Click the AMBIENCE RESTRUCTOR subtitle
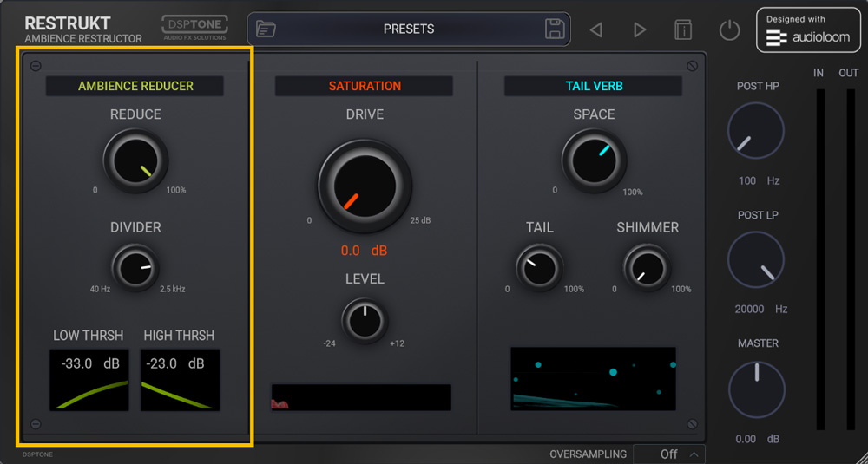 (83, 39)
